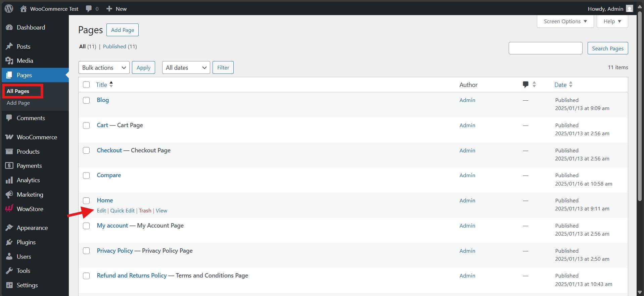This screenshot has width=644, height=296.
Task: Tick the Privacy Policy page checkbox
Action: (86, 251)
